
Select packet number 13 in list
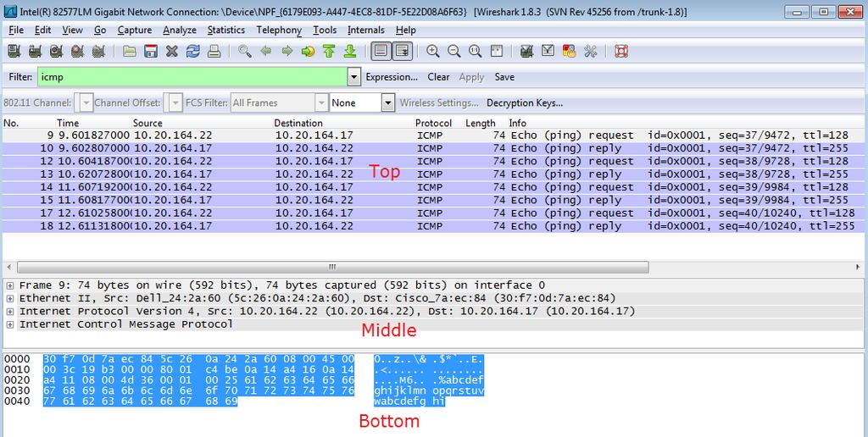coord(434,174)
